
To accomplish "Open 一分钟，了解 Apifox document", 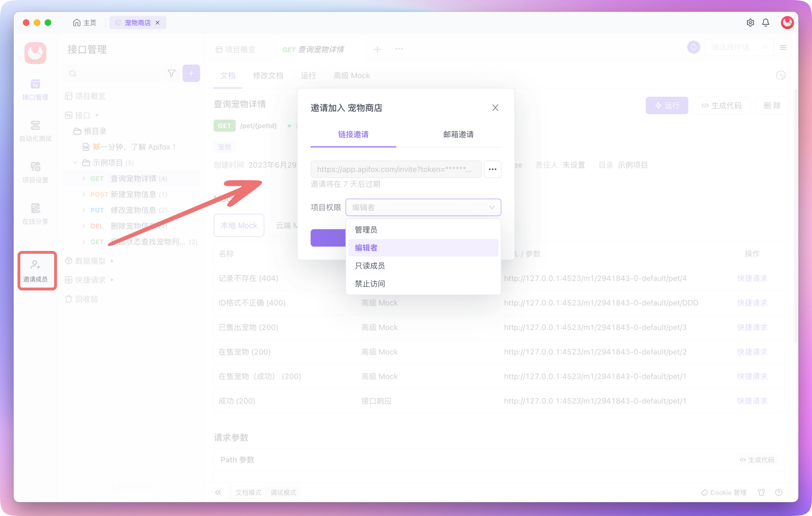I will pos(130,147).
